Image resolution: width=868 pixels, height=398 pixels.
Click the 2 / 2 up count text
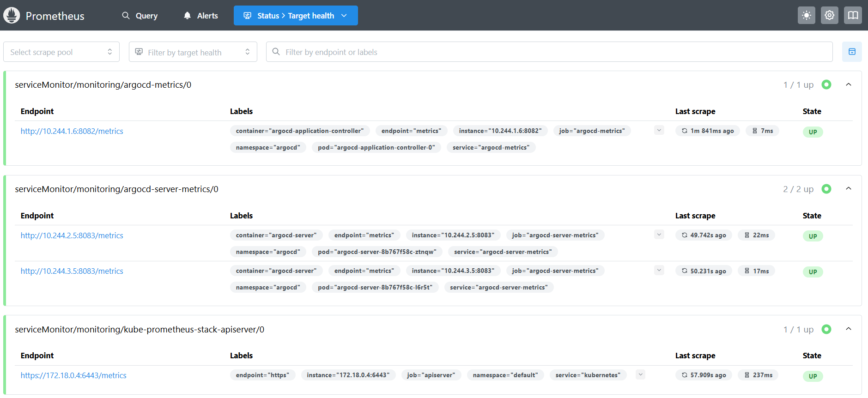(x=798, y=189)
